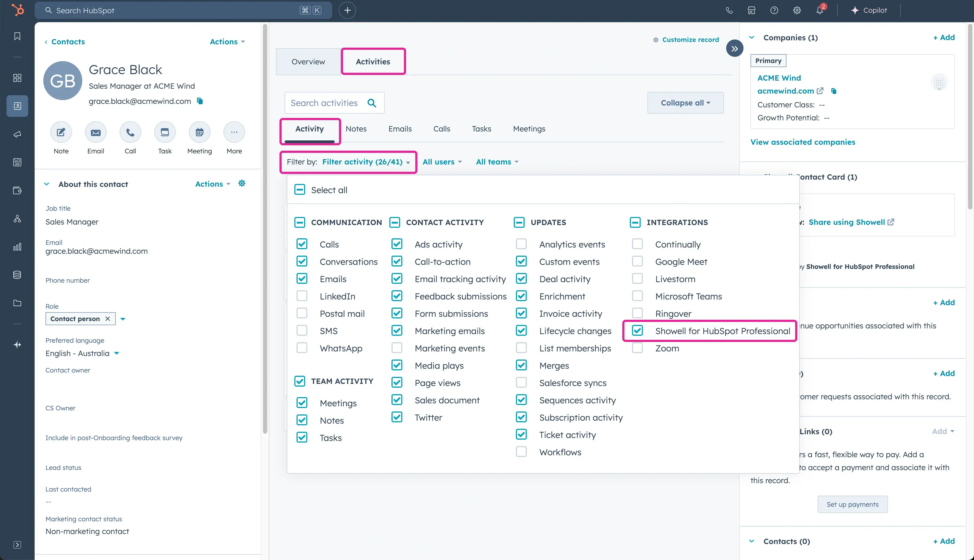Click the Search activities field
The width and height of the screenshot is (974, 560).
(334, 103)
